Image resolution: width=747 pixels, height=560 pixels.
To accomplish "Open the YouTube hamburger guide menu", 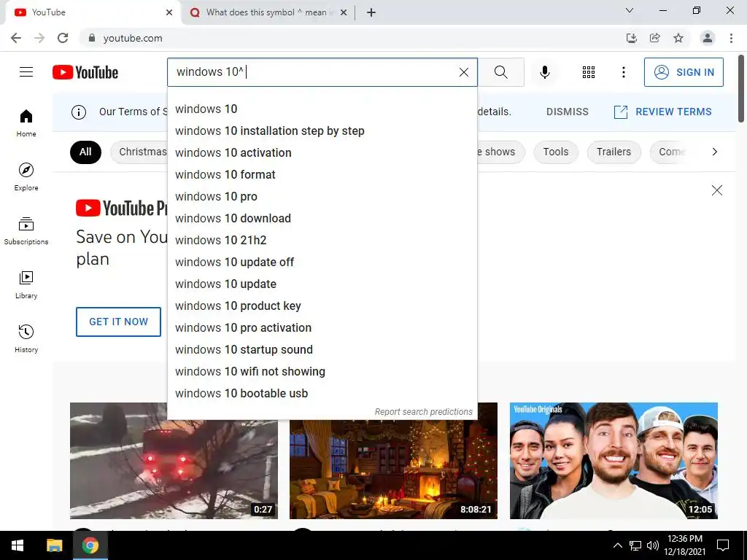I will [26, 72].
